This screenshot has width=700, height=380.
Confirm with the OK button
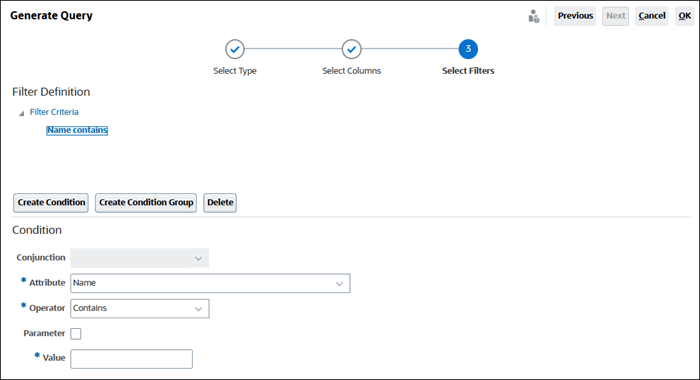(684, 16)
